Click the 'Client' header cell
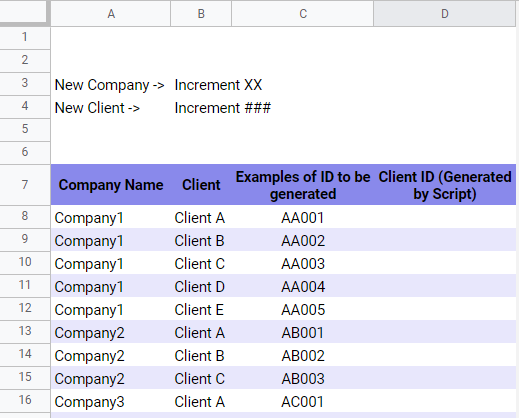Viewport: 519px width, 418px height. (201, 185)
